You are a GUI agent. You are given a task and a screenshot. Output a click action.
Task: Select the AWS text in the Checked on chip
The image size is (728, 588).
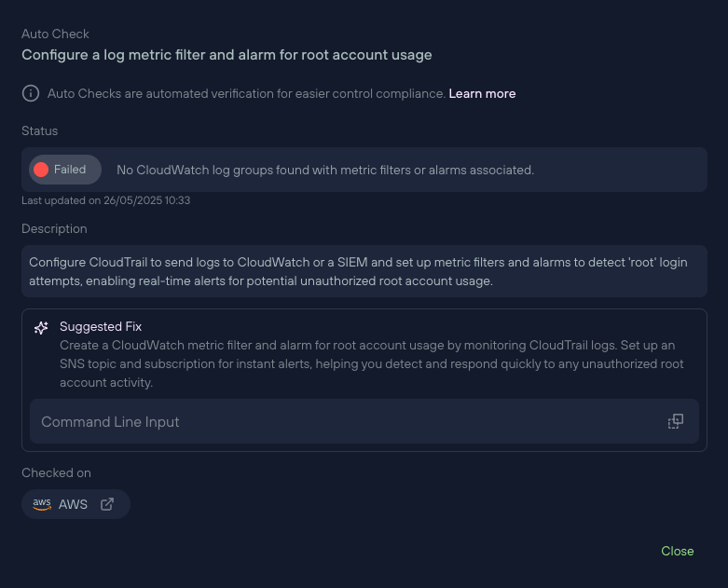click(x=73, y=504)
